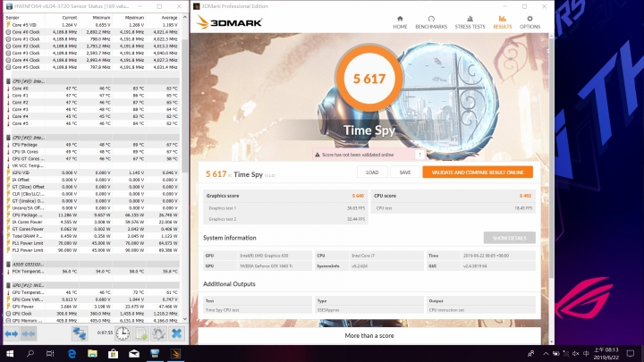
Task: Select the Core #5 VID sensor row
Action: point(92,25)
